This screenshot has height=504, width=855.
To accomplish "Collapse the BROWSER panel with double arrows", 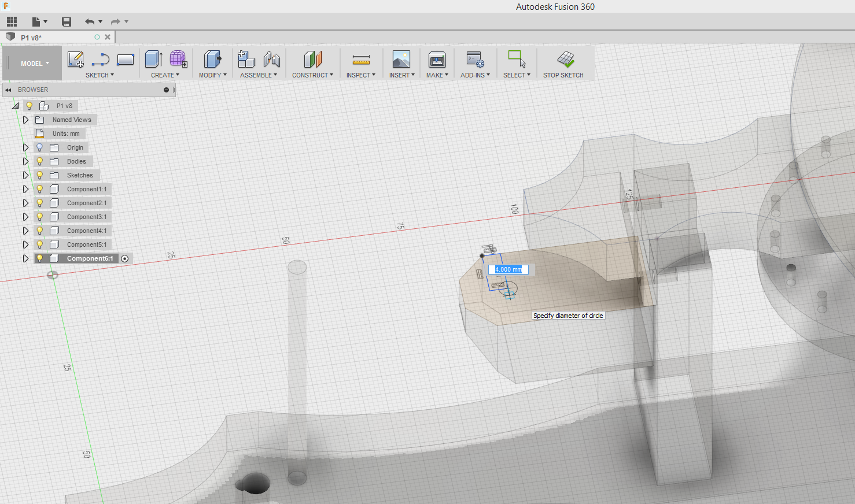I will 8,90.
